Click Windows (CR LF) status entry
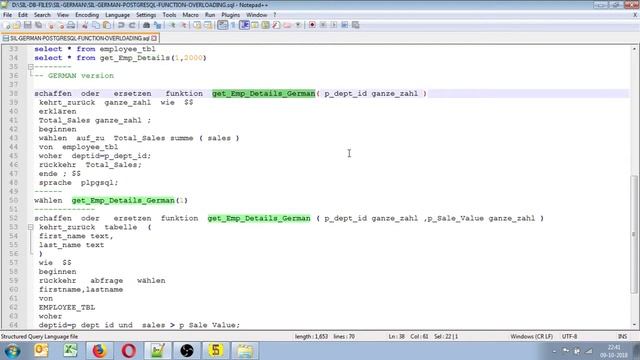Screen dimensions: 640x360 coord(531,336)
